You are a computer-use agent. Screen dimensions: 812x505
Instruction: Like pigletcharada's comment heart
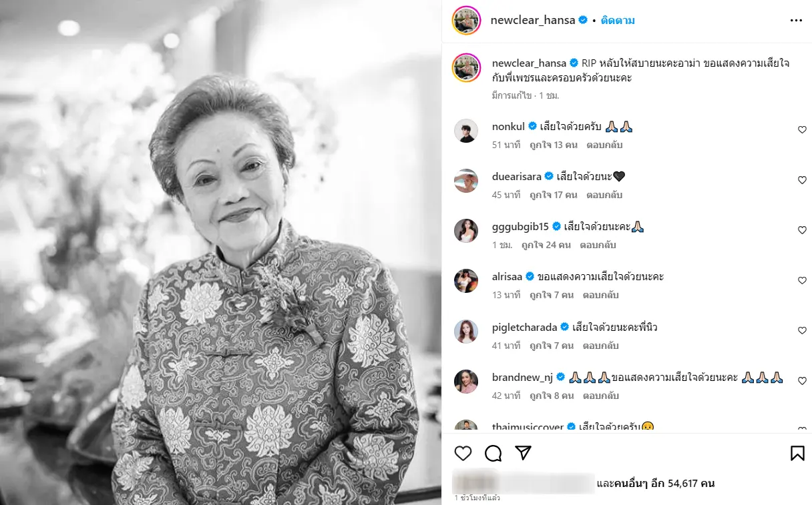(802, 331)
